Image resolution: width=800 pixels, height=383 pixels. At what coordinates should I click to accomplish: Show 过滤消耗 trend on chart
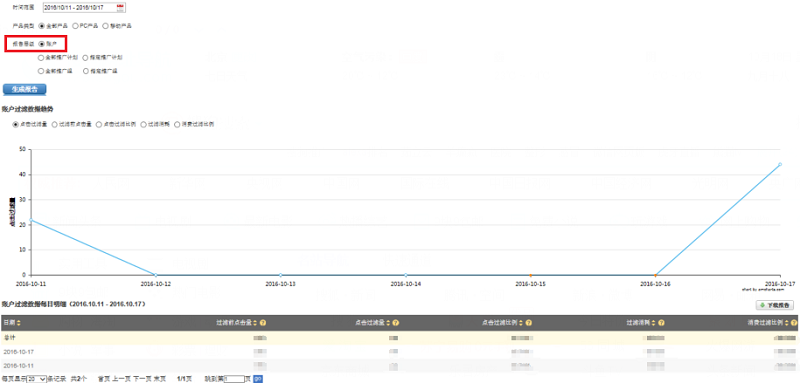pyautogui.click(x=143, y=124)
